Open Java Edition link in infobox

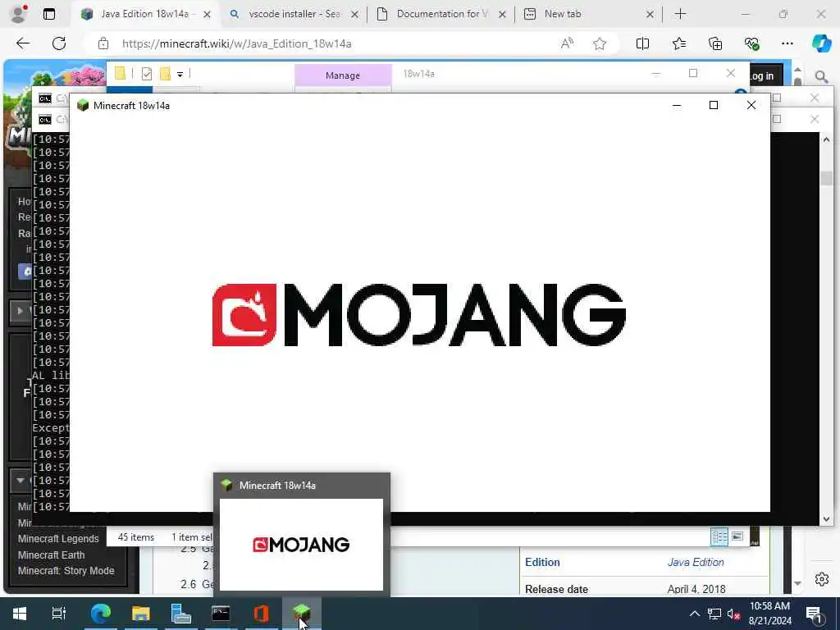tap(696, 562)
